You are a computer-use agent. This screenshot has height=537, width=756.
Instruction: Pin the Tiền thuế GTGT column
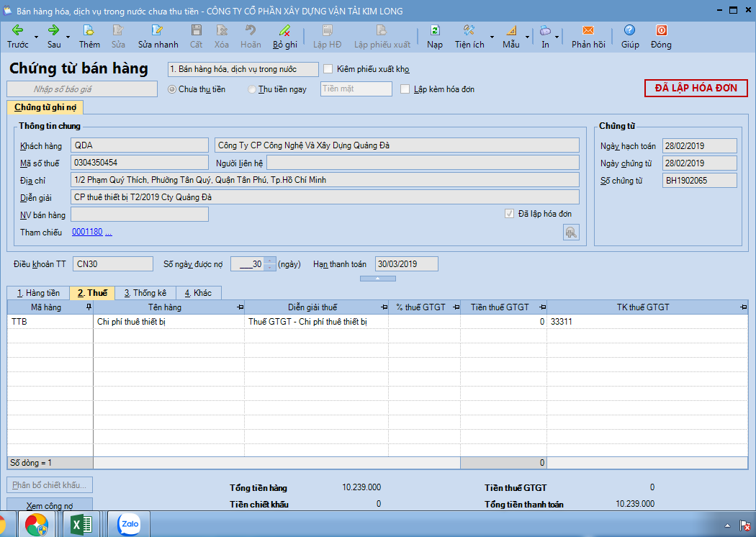point(542,307)
